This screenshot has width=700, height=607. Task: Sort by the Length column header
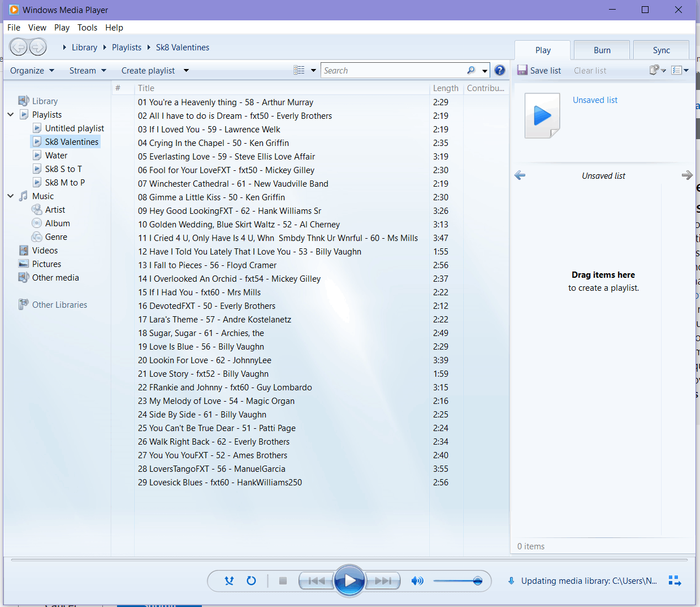(x=446, y=88)
